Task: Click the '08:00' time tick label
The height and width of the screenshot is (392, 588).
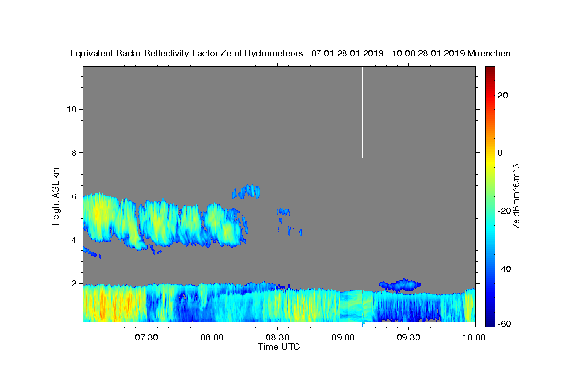Action: tap(212, 337)
